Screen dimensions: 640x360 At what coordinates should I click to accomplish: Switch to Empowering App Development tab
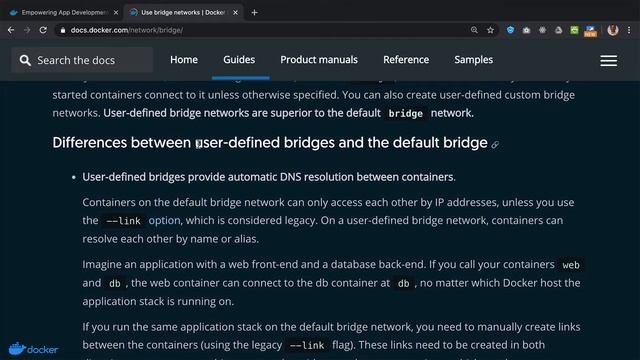[64, 13]
